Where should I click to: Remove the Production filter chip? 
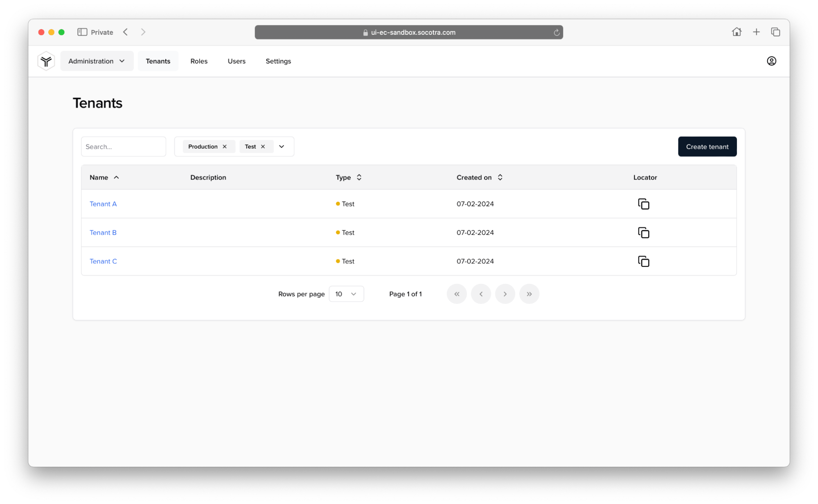coord(225,146)
